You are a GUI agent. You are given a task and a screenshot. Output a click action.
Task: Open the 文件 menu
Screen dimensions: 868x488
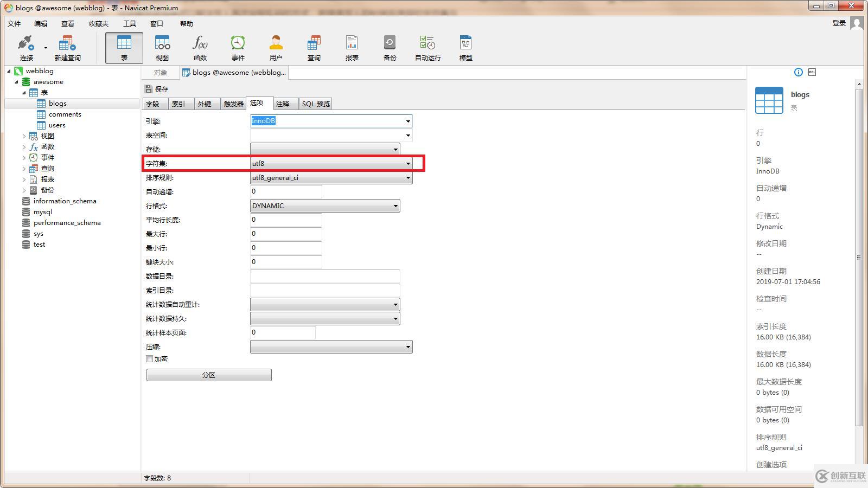click(x=14, y=23)
